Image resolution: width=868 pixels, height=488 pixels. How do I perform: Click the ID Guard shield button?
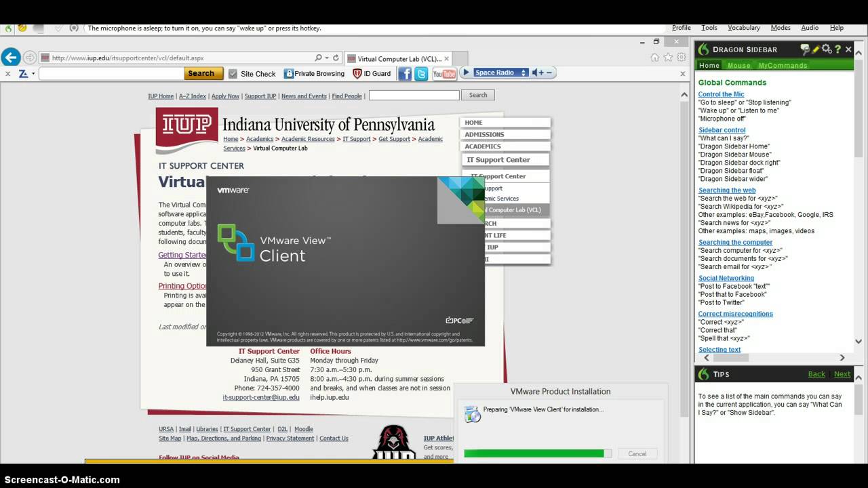[x=372, y=73]
